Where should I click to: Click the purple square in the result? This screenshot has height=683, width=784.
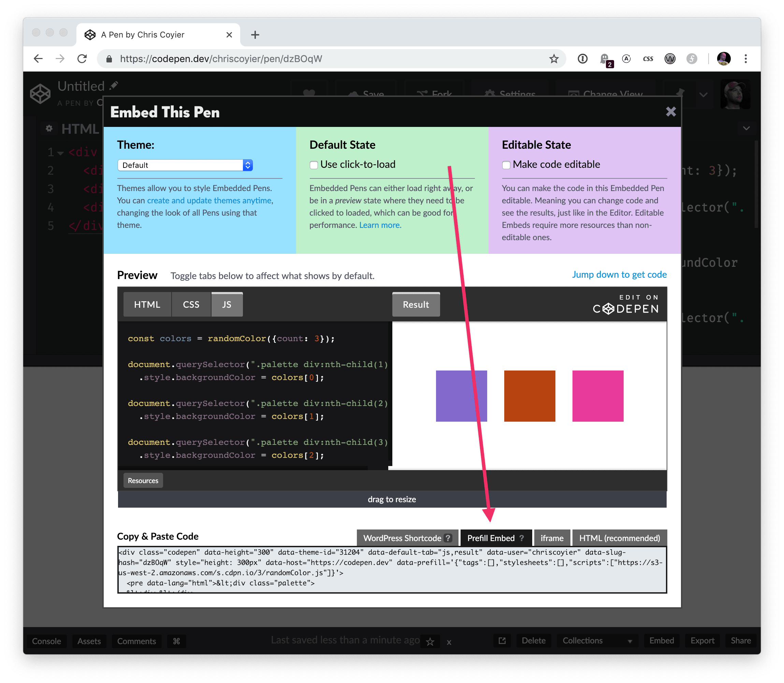click(x=461, y=396)
